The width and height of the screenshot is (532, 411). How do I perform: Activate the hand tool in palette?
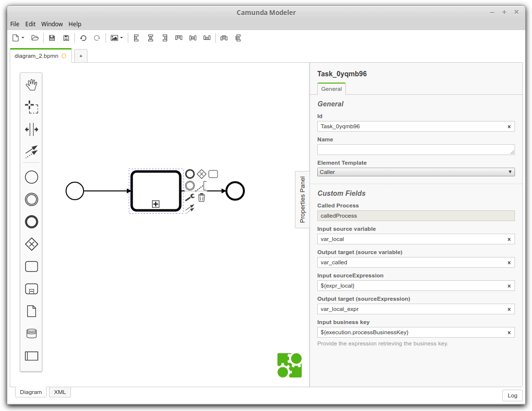click(x=32, y=85)
